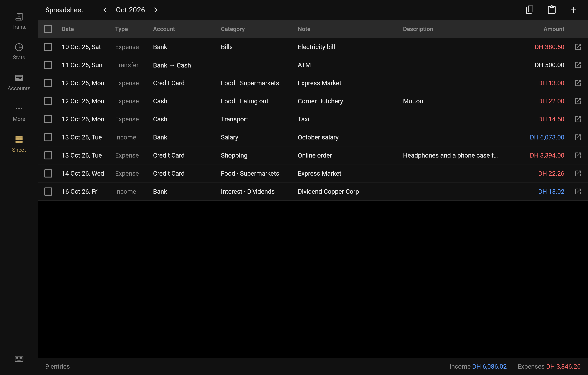Screen dimensions: 588x375
Task: Open Corner Butchery entry details icon
Action: point(578,101)
